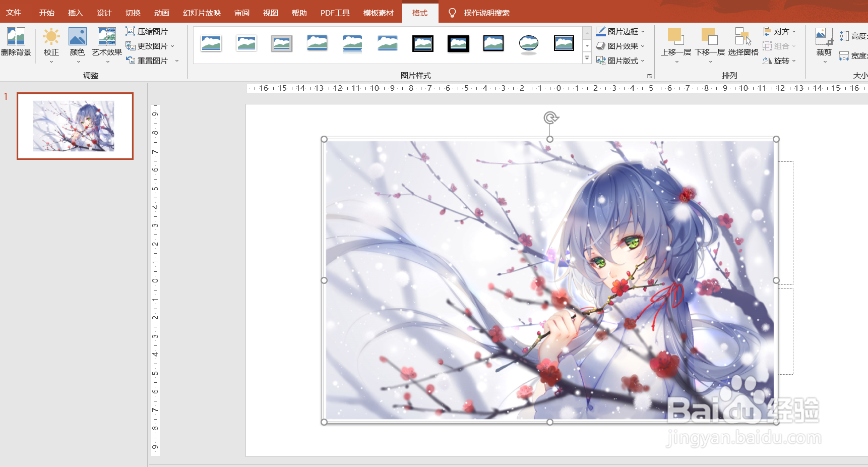Select slide 1 thumbnail in the panel
The image size is (868, 467).
coord(75,126)
